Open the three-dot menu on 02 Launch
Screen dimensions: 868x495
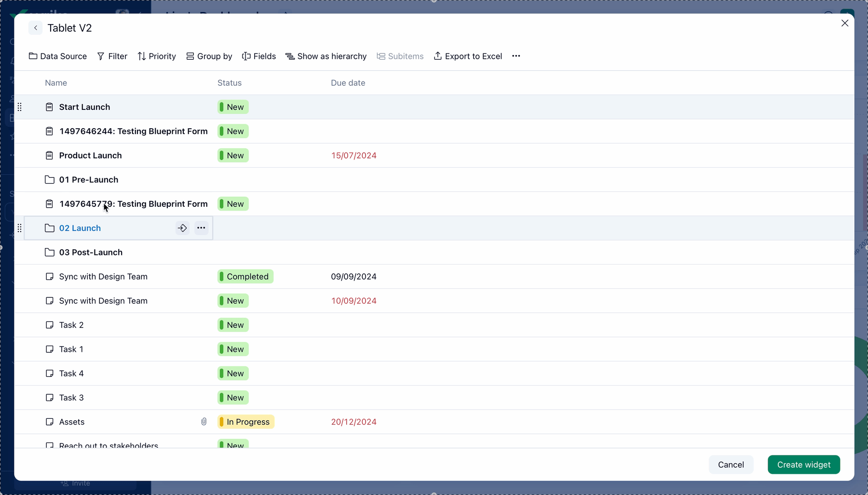(x=202, y=228)
